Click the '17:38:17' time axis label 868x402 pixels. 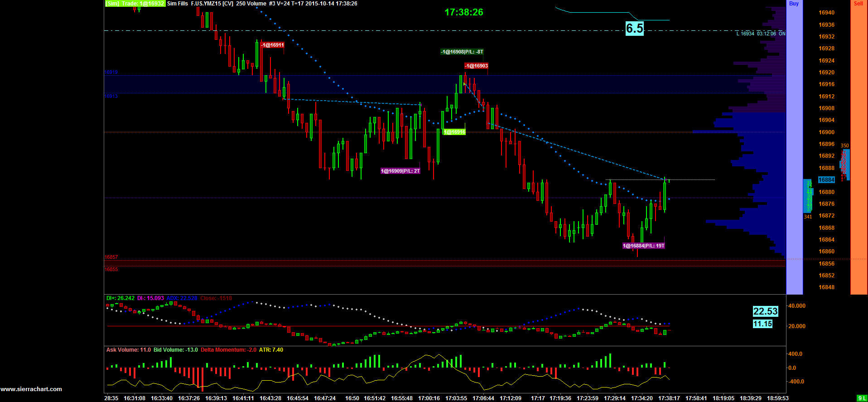click(x=669, y=398)
